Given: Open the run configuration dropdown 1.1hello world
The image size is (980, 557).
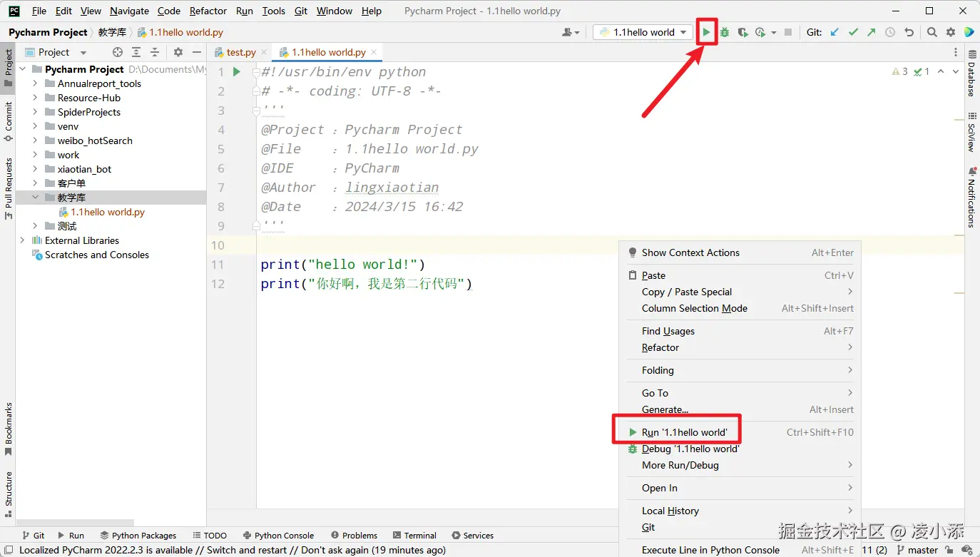Looking at the screenshot, I should tap(643, 32).
